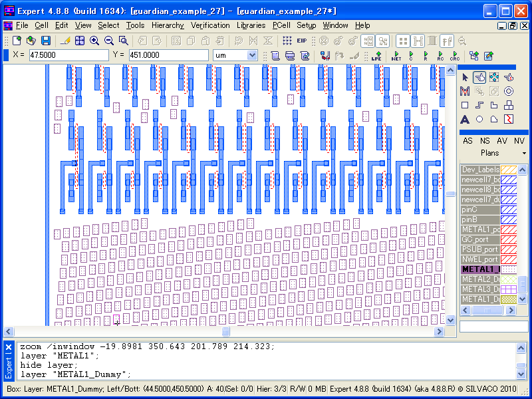Expand the Plans dropdown arrow
This screenshot has height=399, width=532.
(524, 154)
